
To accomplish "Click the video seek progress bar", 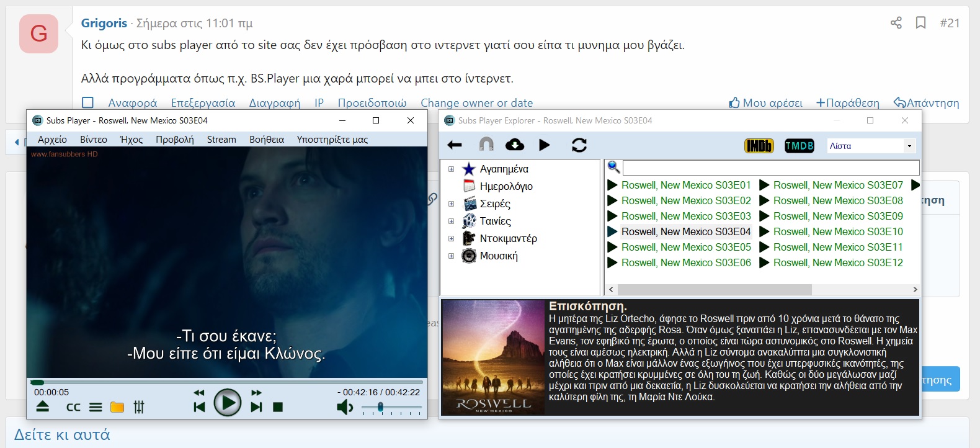I will coord(227,382).
